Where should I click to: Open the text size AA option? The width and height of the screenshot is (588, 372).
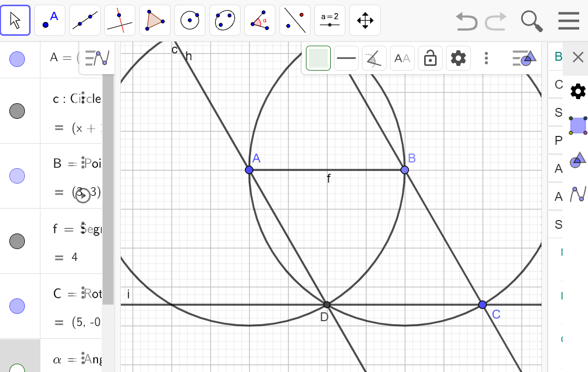click(x=402, y=58)
